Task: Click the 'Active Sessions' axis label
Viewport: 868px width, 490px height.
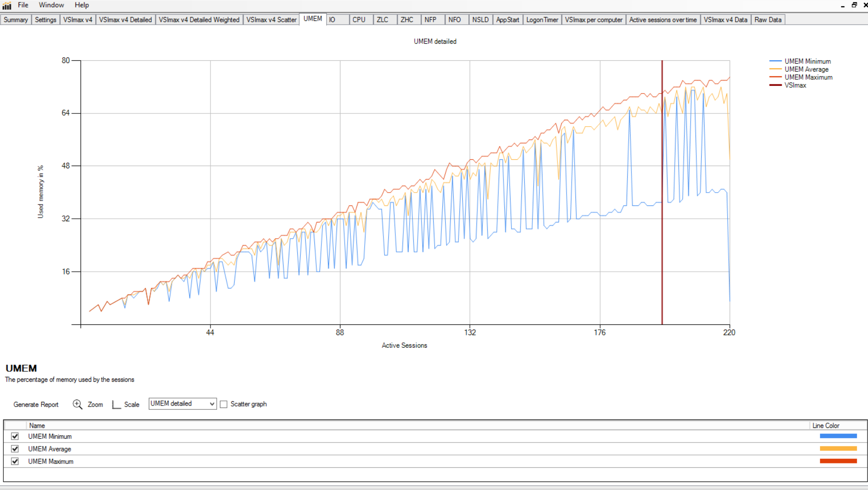Action: [404, 345]
